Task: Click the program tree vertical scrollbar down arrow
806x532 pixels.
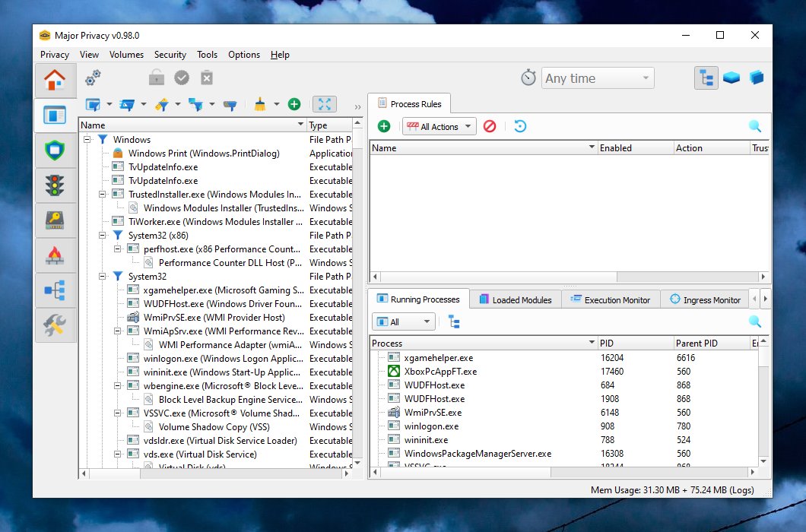Action: point(358,463)
